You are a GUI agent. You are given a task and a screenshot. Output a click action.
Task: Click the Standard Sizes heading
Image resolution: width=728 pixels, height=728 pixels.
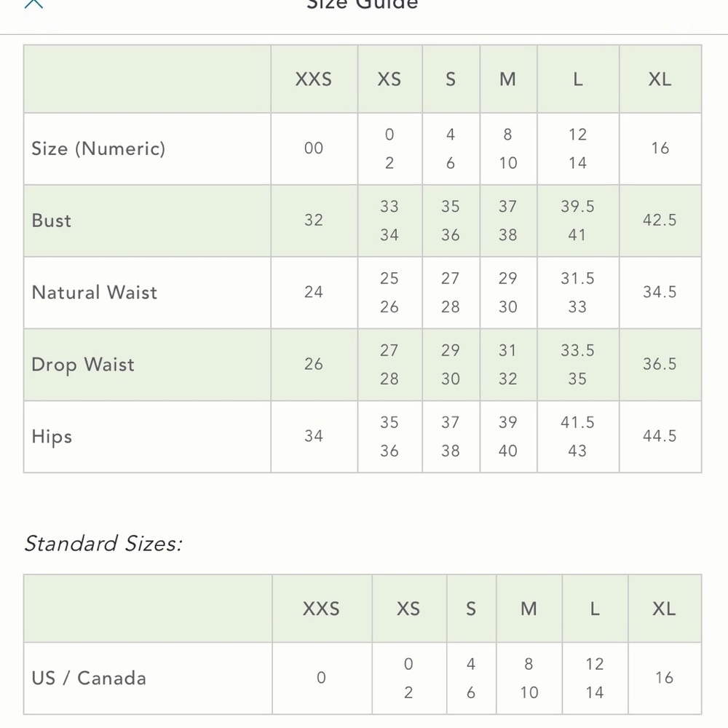(x=103, y=544)
